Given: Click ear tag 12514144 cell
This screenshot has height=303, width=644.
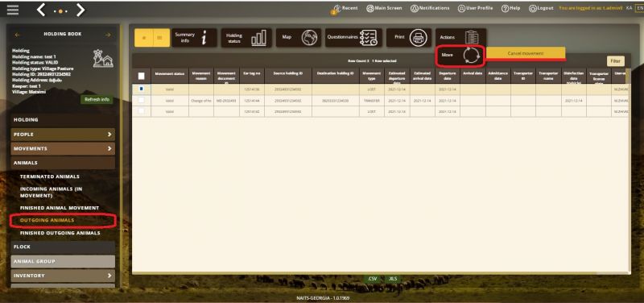Looking at the screenshot, I should (252, 100).
